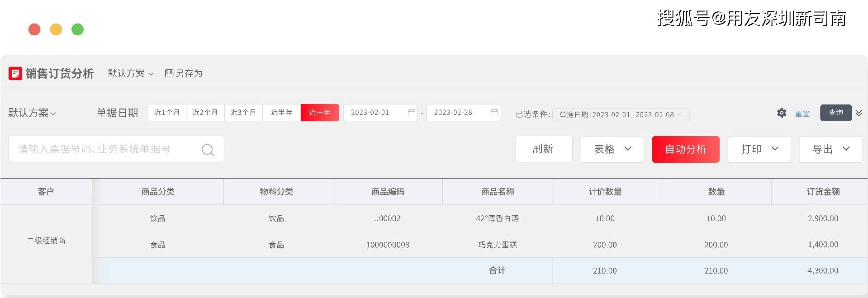The width and height of the screenshot is (868, 298).
Task: Open 默认方案 dropdown in title bar
Action: pos(131,73)
